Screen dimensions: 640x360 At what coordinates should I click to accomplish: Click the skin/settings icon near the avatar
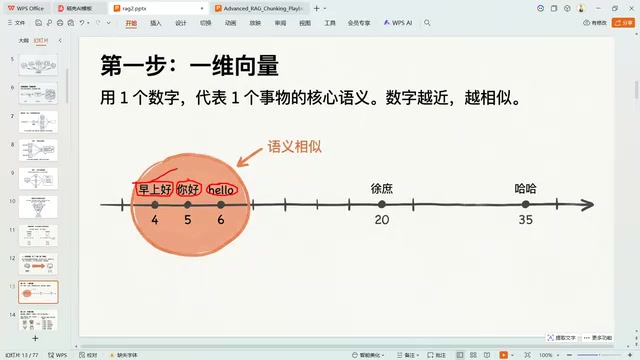pyautogui.click(x=567, y=8)
